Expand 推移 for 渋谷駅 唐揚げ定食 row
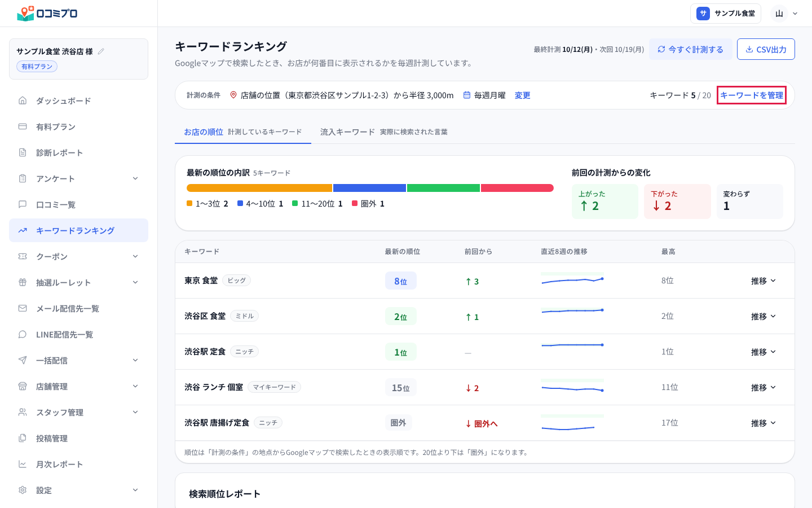 pyautogui.click(x=764, y=423)
